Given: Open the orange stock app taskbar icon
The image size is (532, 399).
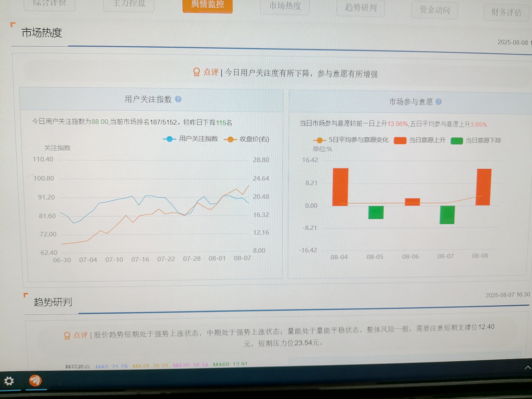Looking at the screenshot, I should point(35,381).
